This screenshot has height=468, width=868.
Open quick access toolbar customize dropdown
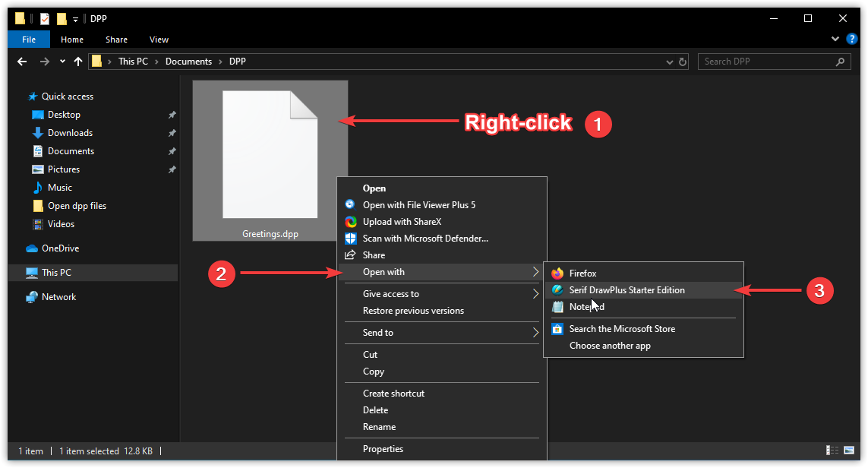[x=75, y=20]
